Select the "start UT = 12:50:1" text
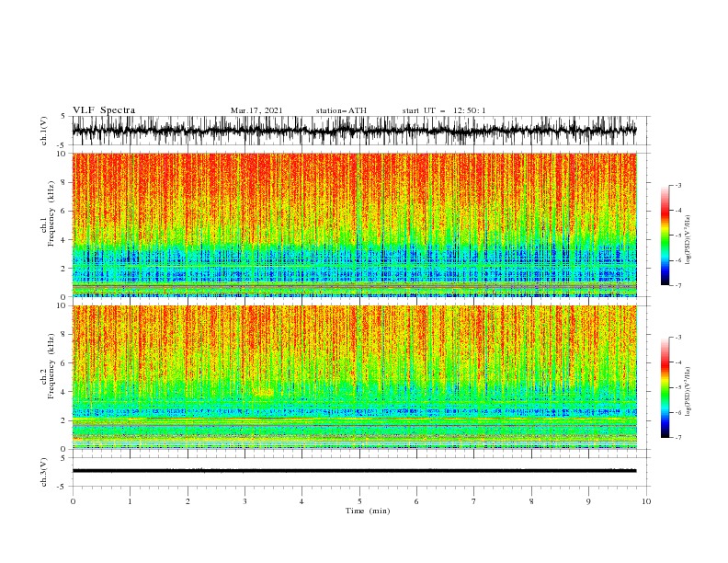Screen dimensions: 728x563 (444, 110)
